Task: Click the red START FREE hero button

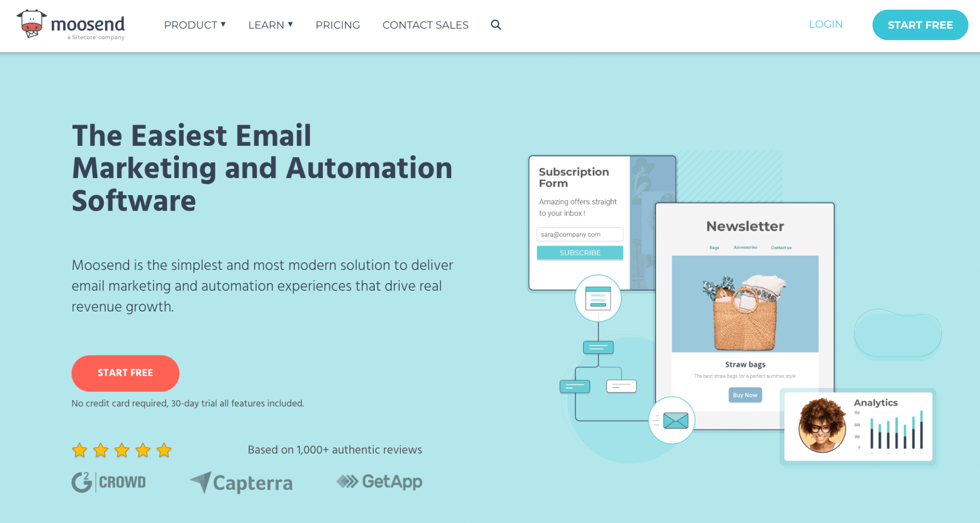Action: [x=124, y=373]
